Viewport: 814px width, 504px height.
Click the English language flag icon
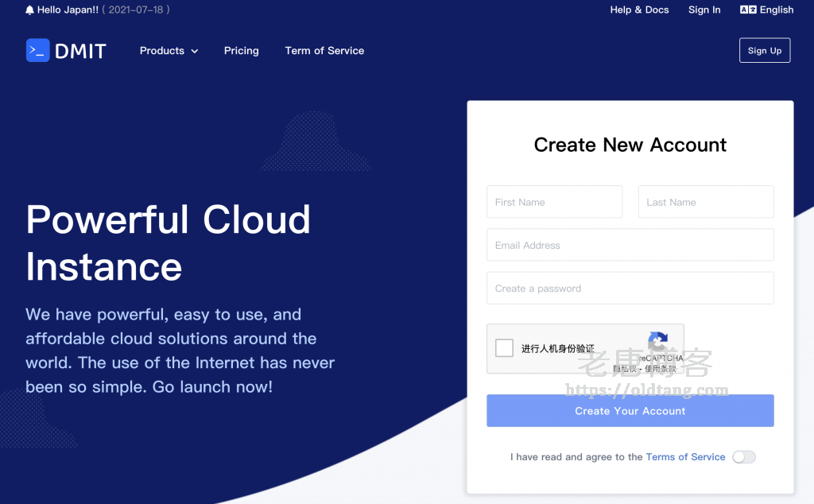(x=747, y=10)
